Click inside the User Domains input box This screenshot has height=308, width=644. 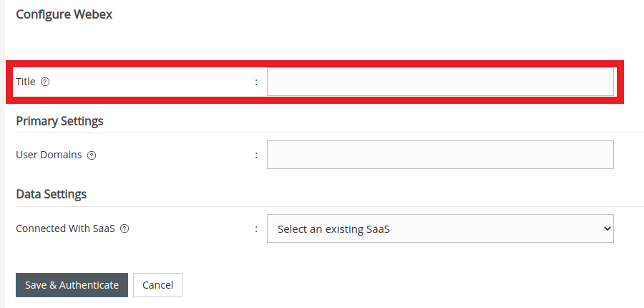pos(440,155)
